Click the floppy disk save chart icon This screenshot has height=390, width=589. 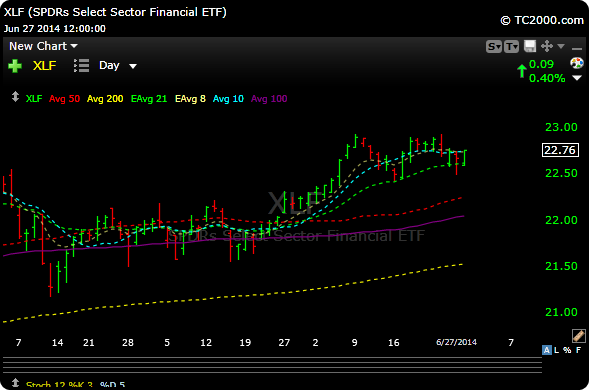(530, 46)
